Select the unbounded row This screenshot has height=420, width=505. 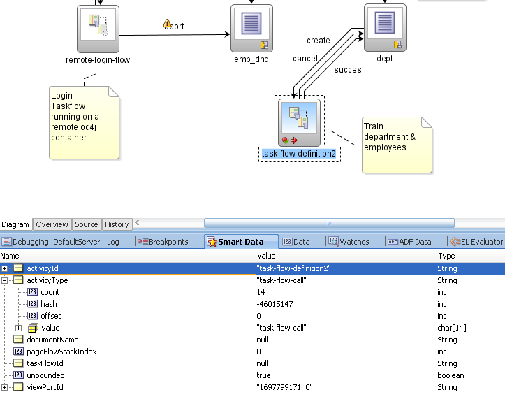[253, 375]
